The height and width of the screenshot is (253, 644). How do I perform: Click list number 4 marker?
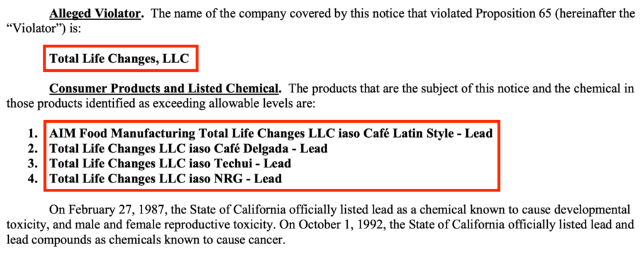33,178
